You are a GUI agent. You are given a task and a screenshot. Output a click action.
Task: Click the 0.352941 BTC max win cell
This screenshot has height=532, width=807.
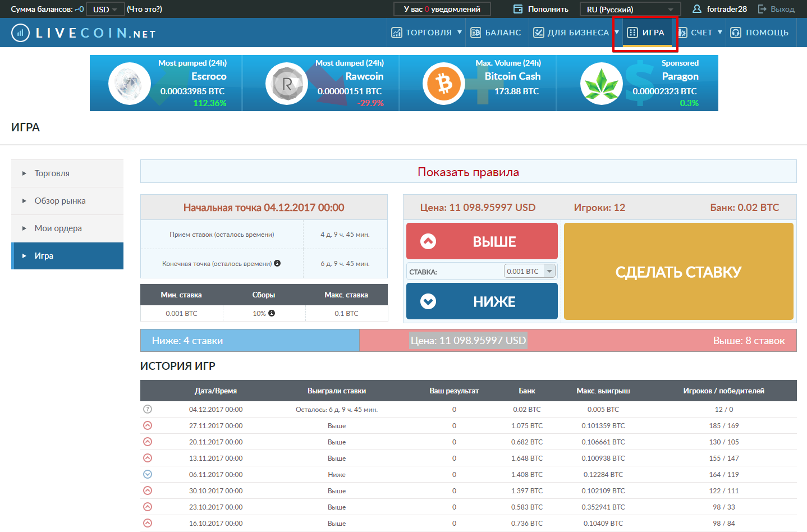click(603, 507)
